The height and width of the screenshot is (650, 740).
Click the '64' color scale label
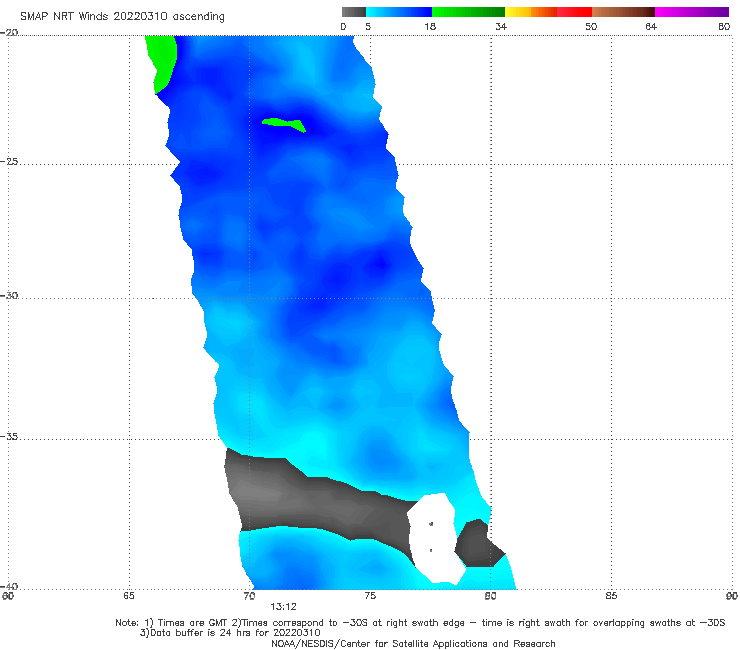[651, 26]
